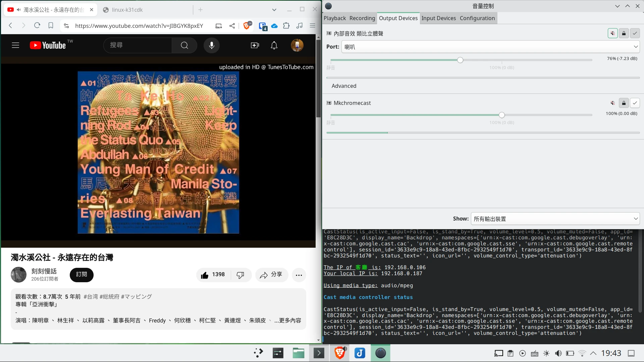Viewport: 644px width, 362px height.
Task: Set Mkchromecast as fallback with checkmark button
Action: click(635, 103)
